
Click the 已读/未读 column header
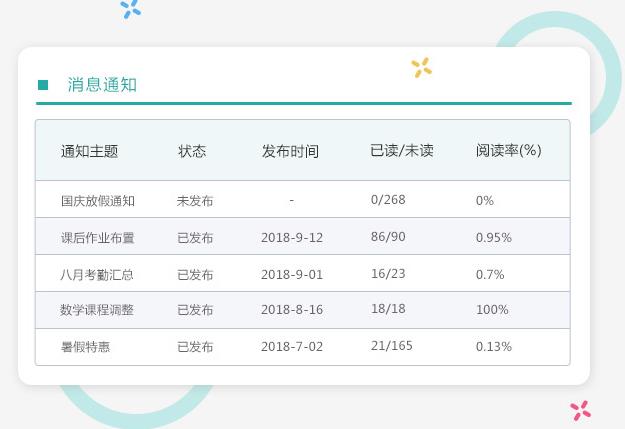tap(402, 151)
